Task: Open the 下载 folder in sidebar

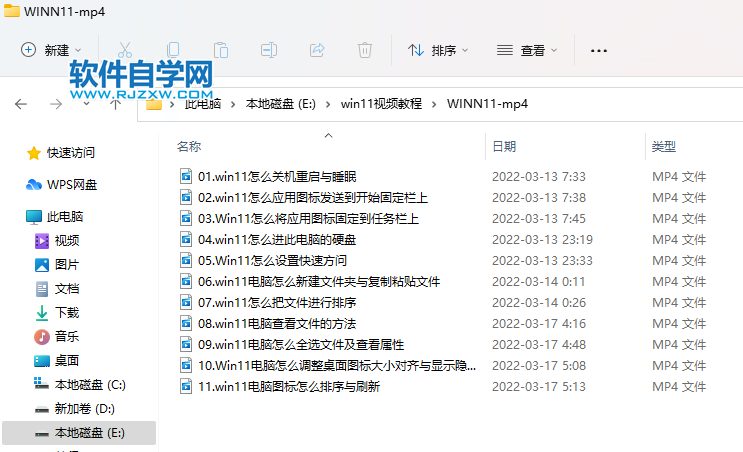Action: click(67, 312)
